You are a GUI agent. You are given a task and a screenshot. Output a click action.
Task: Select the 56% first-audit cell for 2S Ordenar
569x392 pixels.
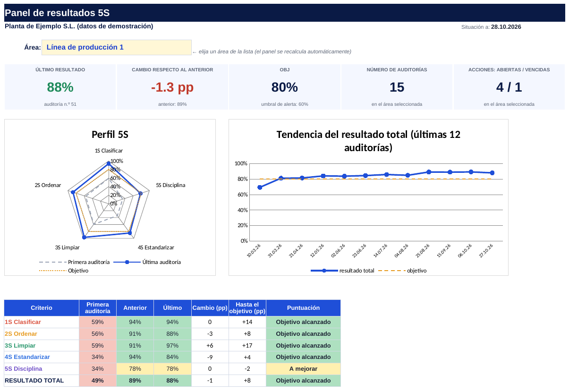tap(98, 334)
